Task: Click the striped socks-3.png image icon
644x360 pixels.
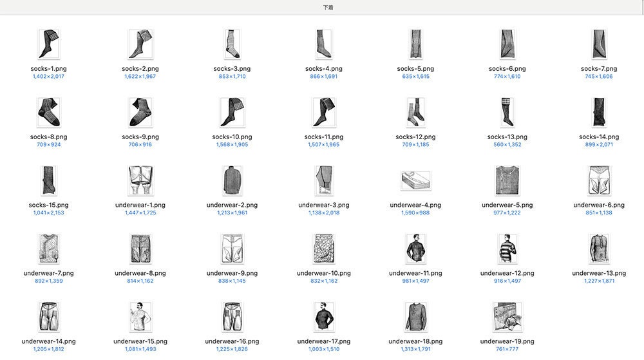Action: [232, 44]
